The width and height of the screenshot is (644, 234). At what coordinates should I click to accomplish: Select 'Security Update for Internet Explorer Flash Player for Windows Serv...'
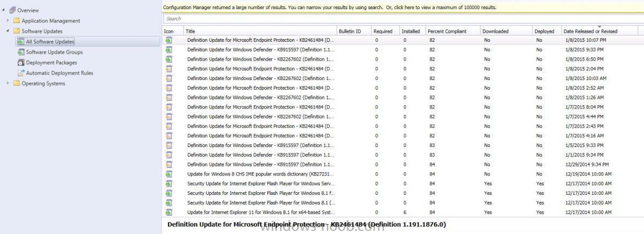pyautogui.click(x=260, y=184)
